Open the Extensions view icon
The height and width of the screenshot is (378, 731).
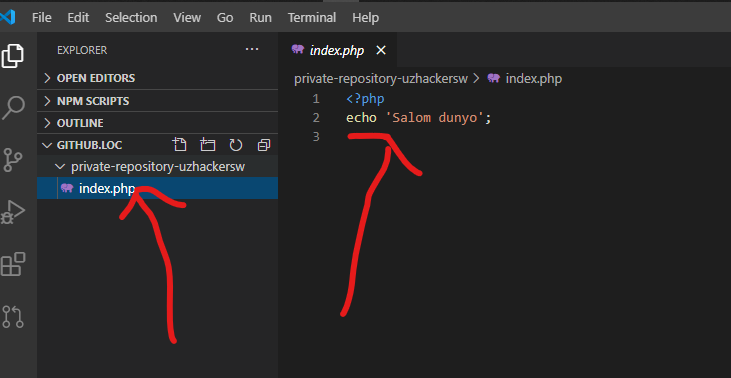13,264
